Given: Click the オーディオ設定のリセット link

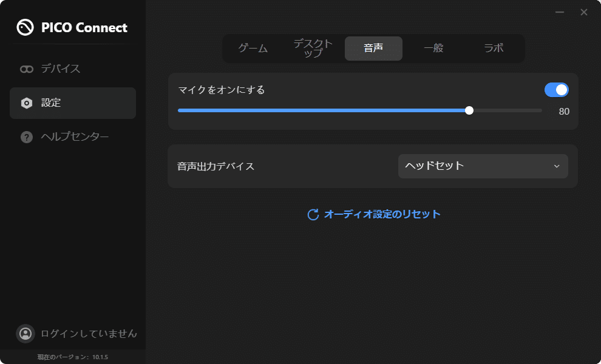Looking at the screenshot, I should [374, 215].
